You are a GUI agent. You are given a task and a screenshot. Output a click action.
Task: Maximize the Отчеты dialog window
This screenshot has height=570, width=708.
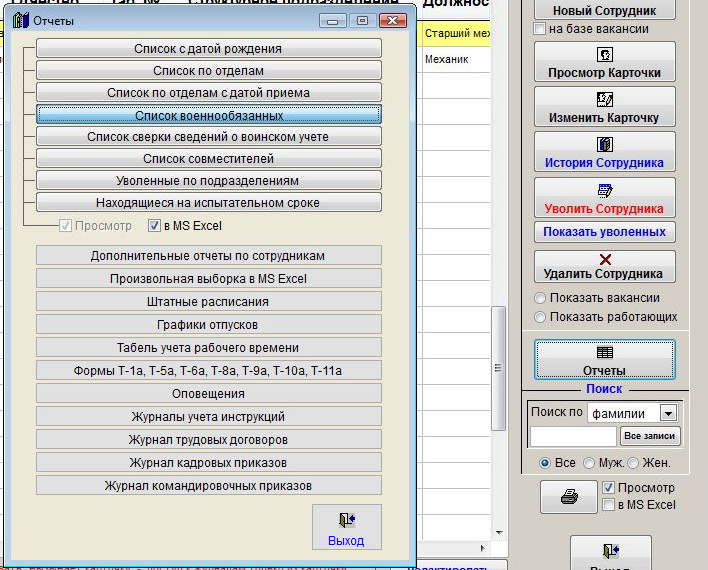pyautogui.click(x=362, y=21)
